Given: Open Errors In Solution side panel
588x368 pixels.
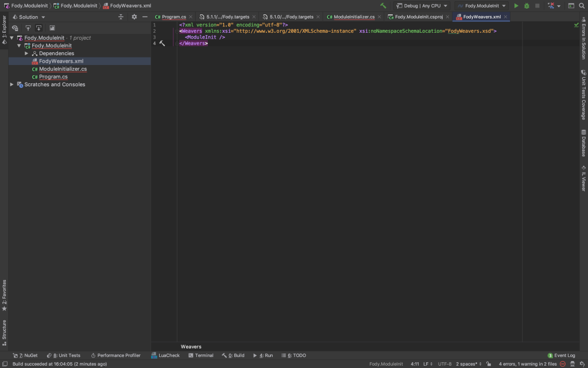Looking at the screenshot, I should click(583, 38).
